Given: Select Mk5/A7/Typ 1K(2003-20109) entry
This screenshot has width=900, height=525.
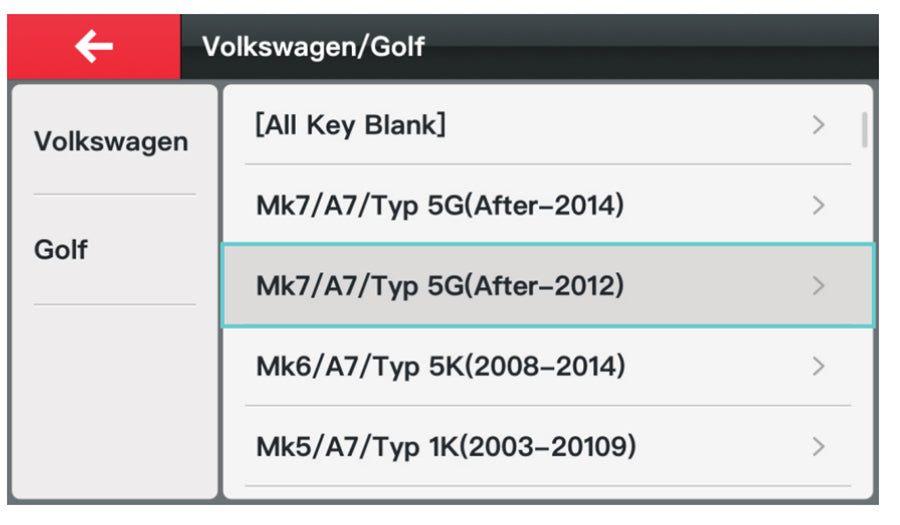Looking at the screenshot, I should (445, 446).
